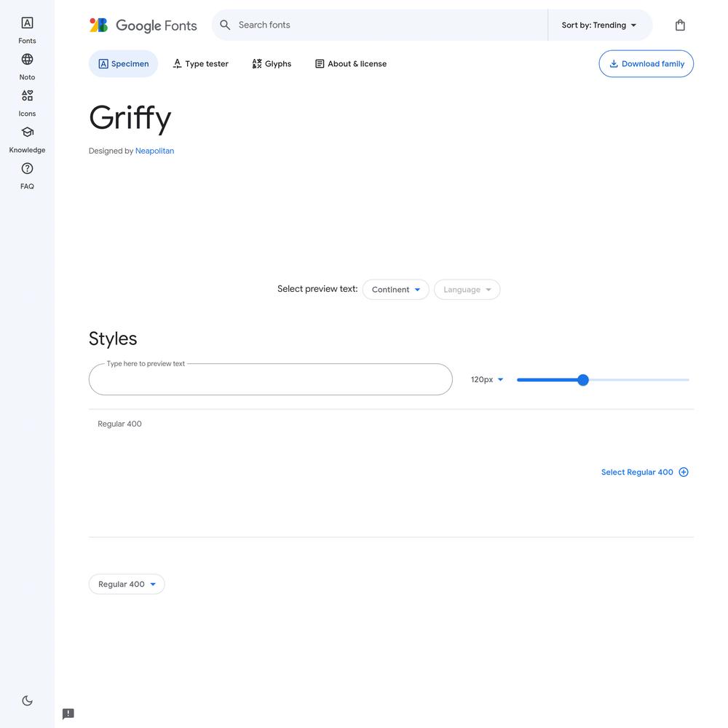Open the Continent preview text dropdown
Screen dimensions: 728x728
(x=395, y=290)
